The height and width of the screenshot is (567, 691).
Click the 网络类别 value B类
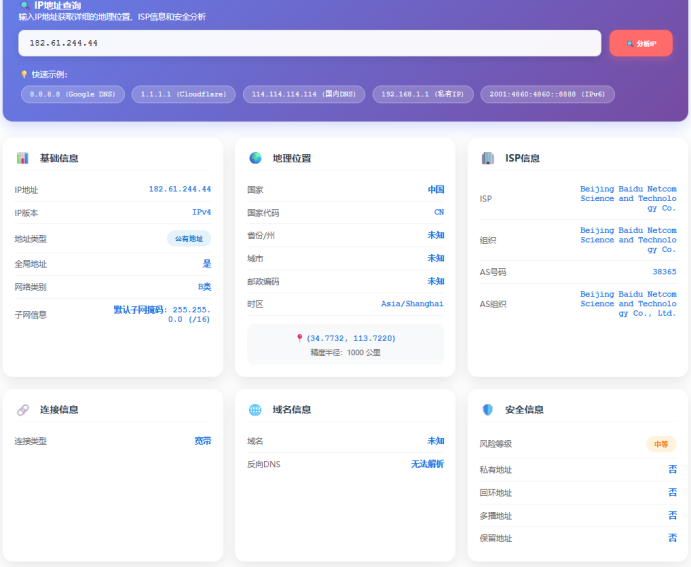[x=204, y=287]
